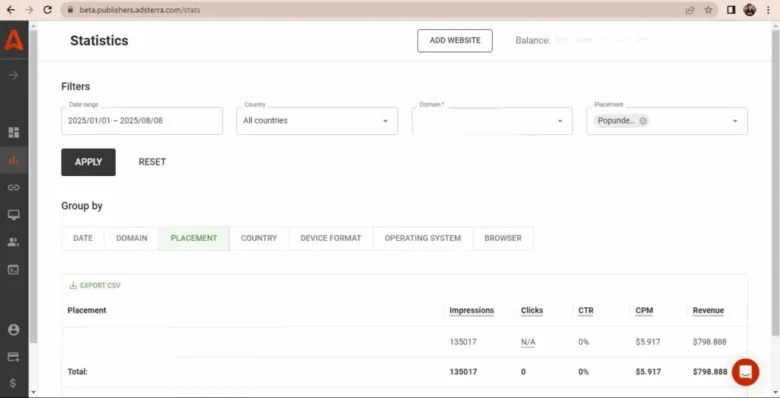Open the profile account icon in sidebar
Viewport: 780px width, 398px height.
click(14, 330)
